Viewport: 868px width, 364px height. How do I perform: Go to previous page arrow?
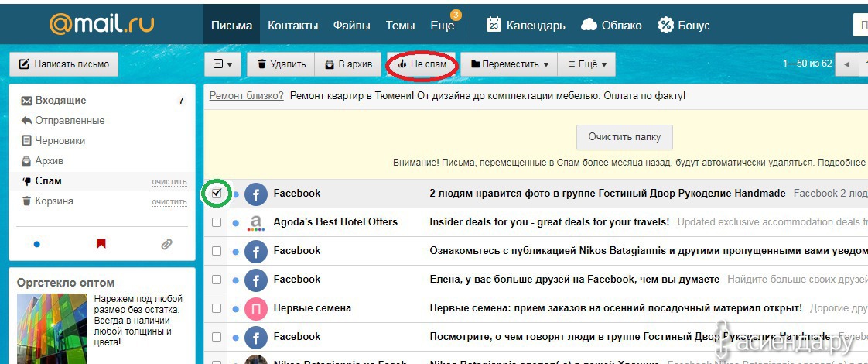tap(846, 64)
